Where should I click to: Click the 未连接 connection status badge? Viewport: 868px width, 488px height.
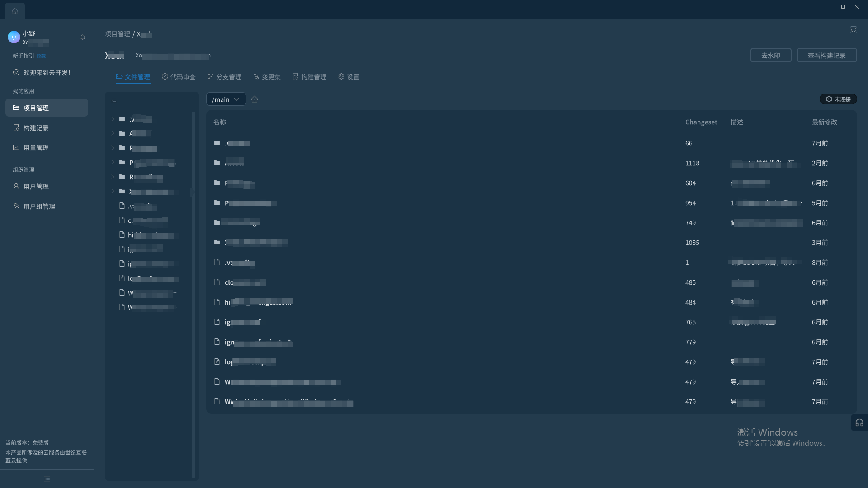point(838,99)
